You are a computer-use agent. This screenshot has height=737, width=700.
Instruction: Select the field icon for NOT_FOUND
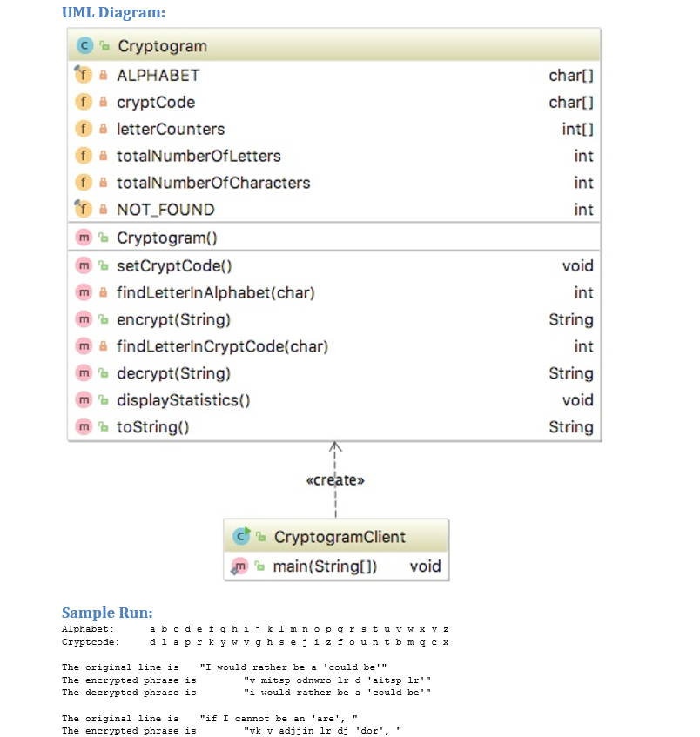(x=84, y=210)
